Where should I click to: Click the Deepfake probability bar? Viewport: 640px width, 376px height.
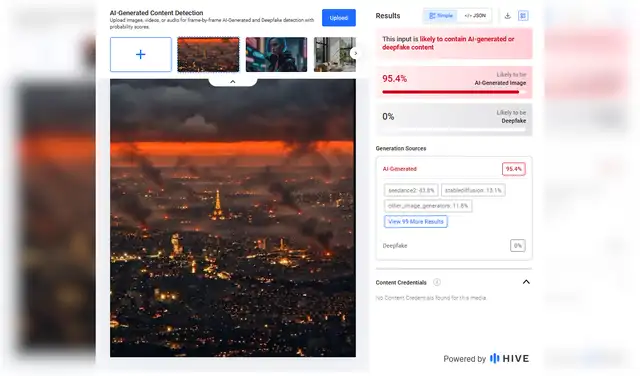tap(453, 130)
